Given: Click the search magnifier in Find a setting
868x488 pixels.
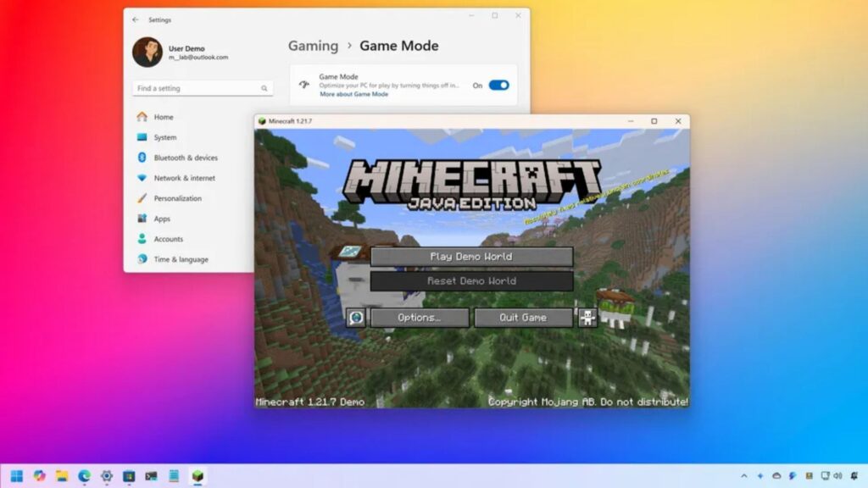Looking at the screenshot, I should [264, 88].
